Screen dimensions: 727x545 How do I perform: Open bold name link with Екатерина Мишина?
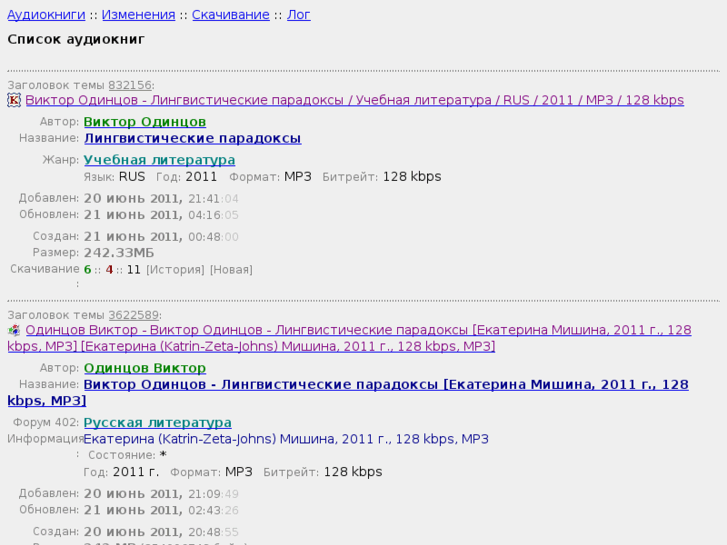[x=348, y=392]
